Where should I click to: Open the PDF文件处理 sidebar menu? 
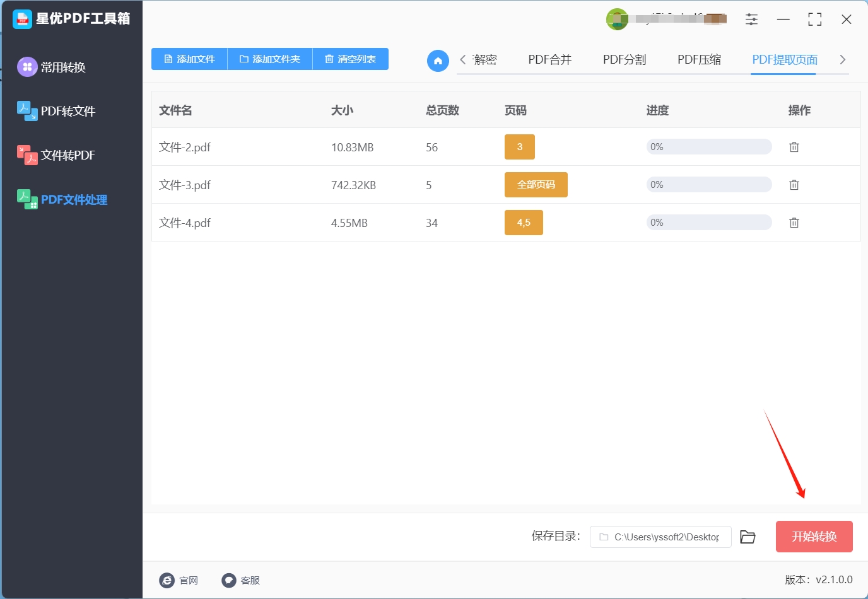(74, 200)
